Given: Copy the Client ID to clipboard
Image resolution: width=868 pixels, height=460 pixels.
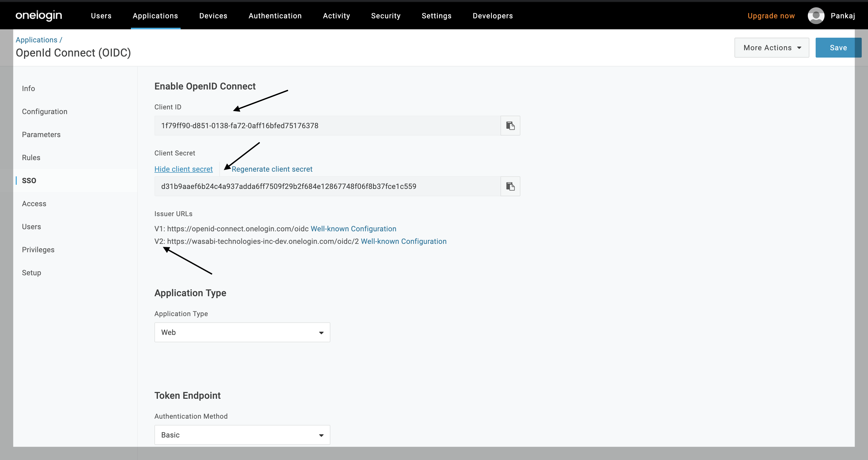Looking at the screenshot, I should 510,126.
